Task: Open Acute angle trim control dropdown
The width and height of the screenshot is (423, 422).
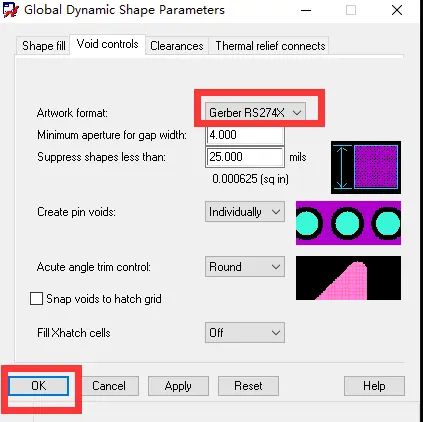Action: pos(245,267)
